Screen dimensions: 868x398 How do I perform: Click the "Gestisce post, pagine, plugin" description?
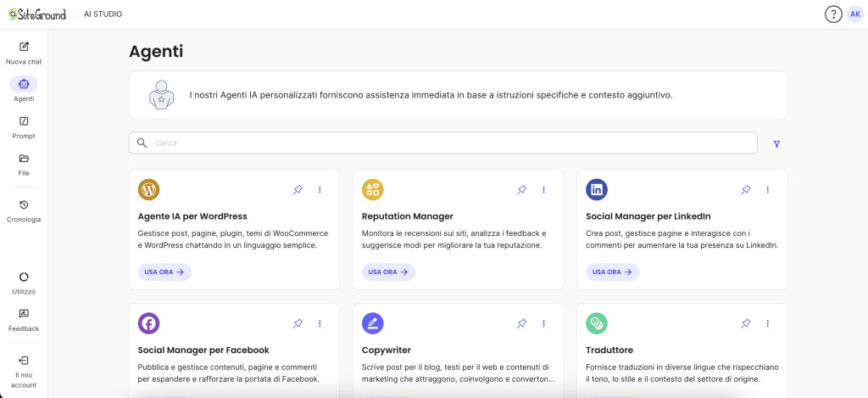point(233,239)
